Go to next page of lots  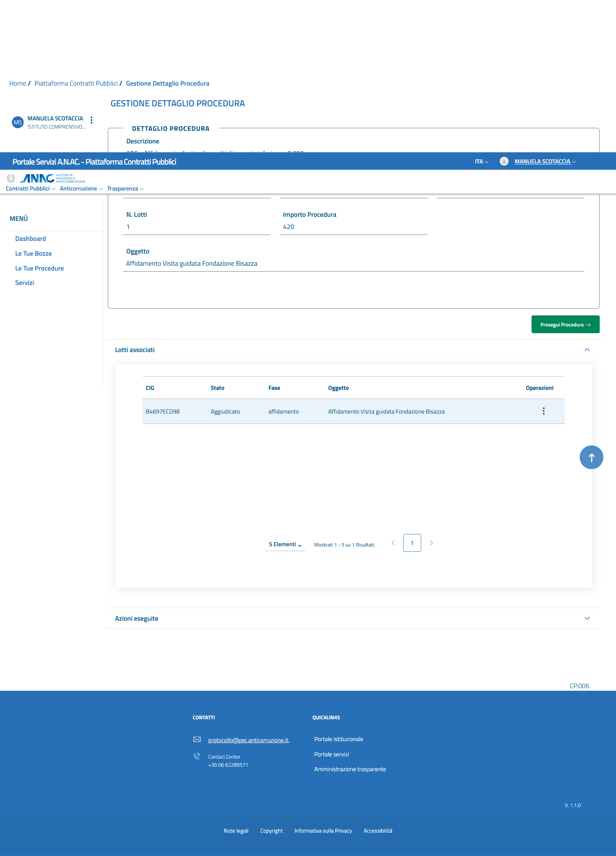[431, 543]
